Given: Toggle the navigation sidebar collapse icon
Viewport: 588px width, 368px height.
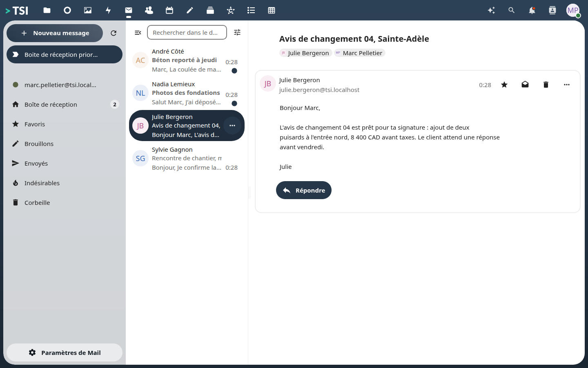Looking at the screenshot, I should (x=138, y=33).
